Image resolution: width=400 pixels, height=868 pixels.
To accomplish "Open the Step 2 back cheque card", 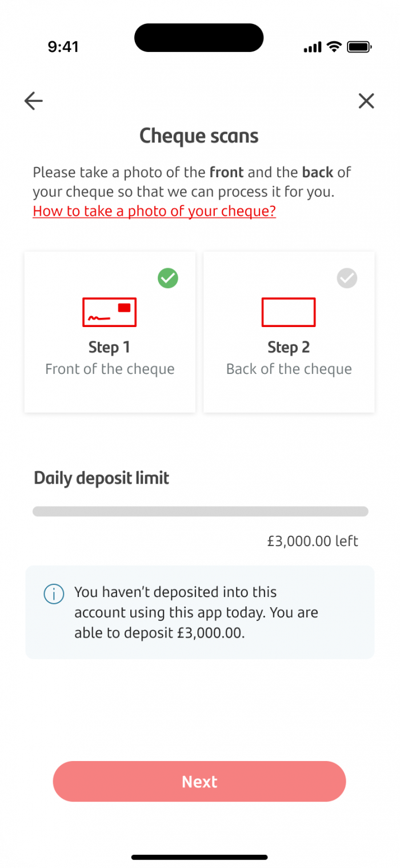I will (289, 332).
